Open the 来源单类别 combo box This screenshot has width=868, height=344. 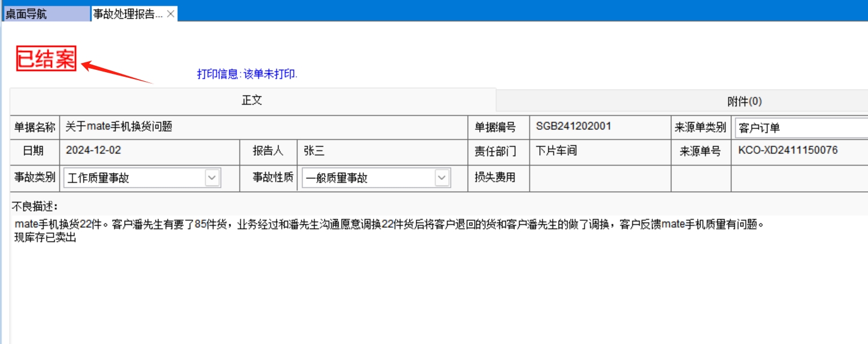click(801, 128)
